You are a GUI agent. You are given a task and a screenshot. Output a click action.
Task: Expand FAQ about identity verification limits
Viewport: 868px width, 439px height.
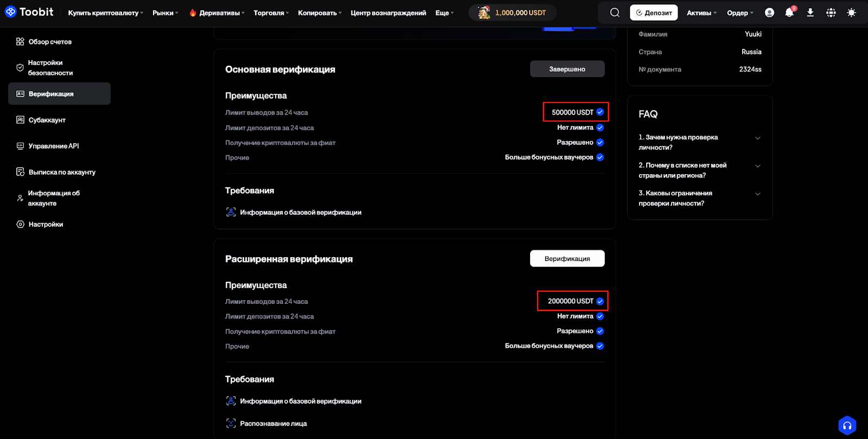tap(757, 194)
